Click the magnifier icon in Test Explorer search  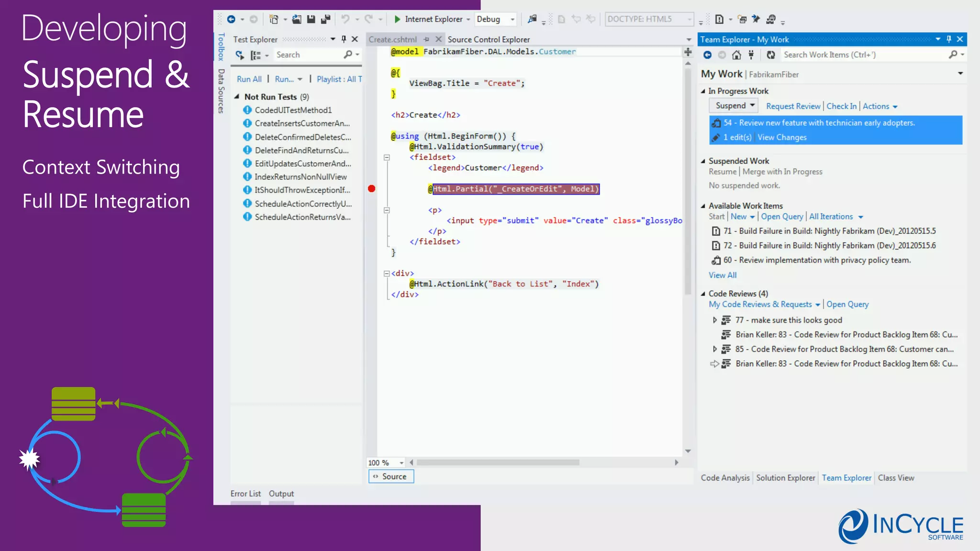[348, 55]
